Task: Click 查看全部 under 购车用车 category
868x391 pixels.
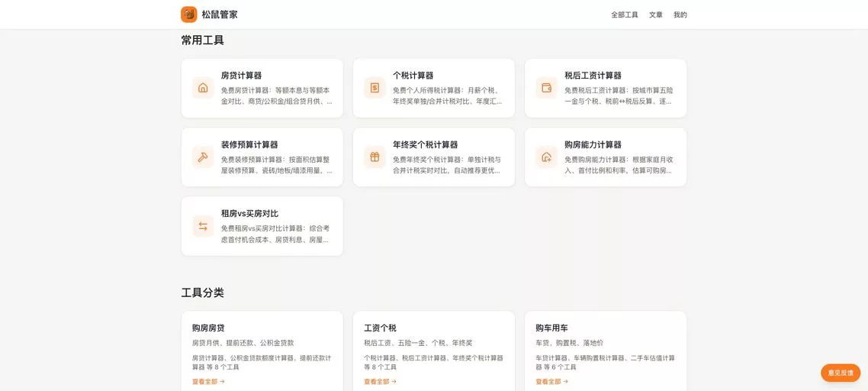Action: (551, 382)
